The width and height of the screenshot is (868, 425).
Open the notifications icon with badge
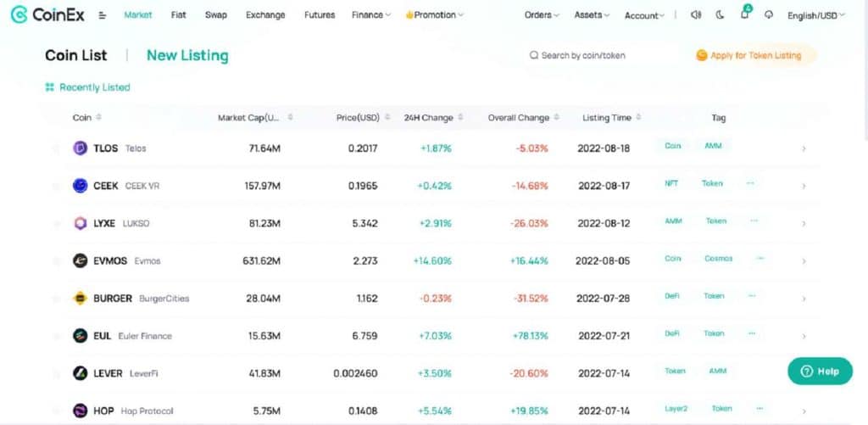(745, 14)
